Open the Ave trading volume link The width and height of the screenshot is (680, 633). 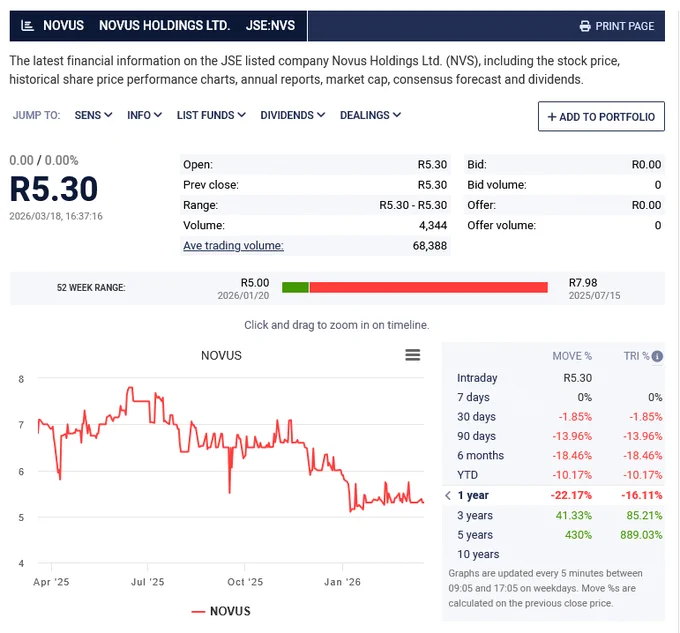(233, 245)
